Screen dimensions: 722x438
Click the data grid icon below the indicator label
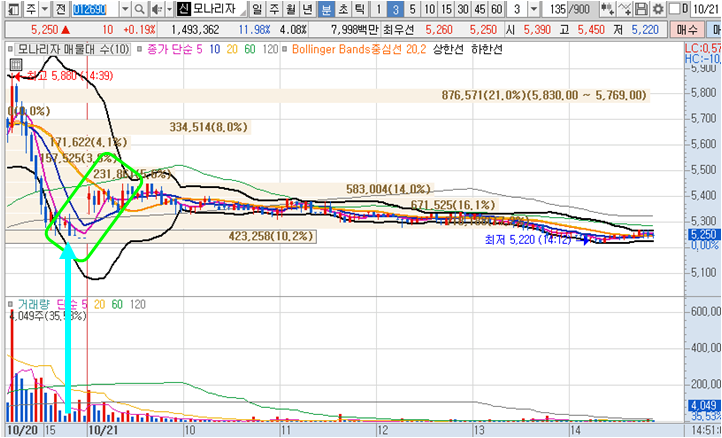(16, 64)
